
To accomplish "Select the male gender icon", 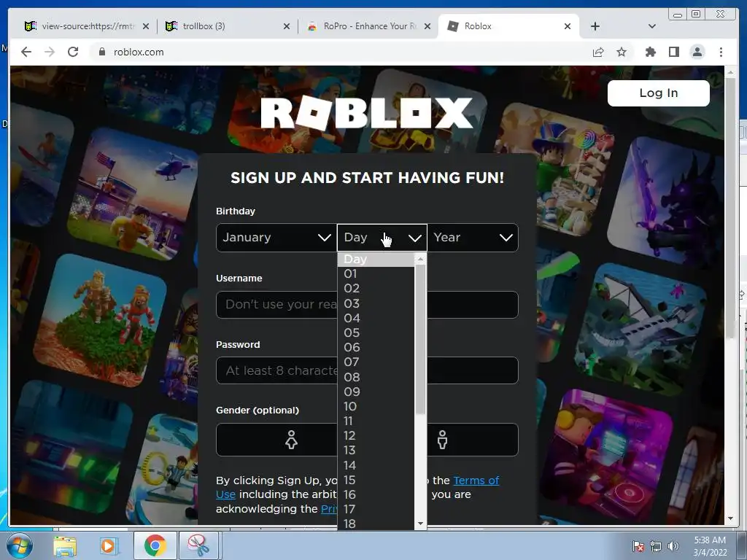I will coord(443,440).
